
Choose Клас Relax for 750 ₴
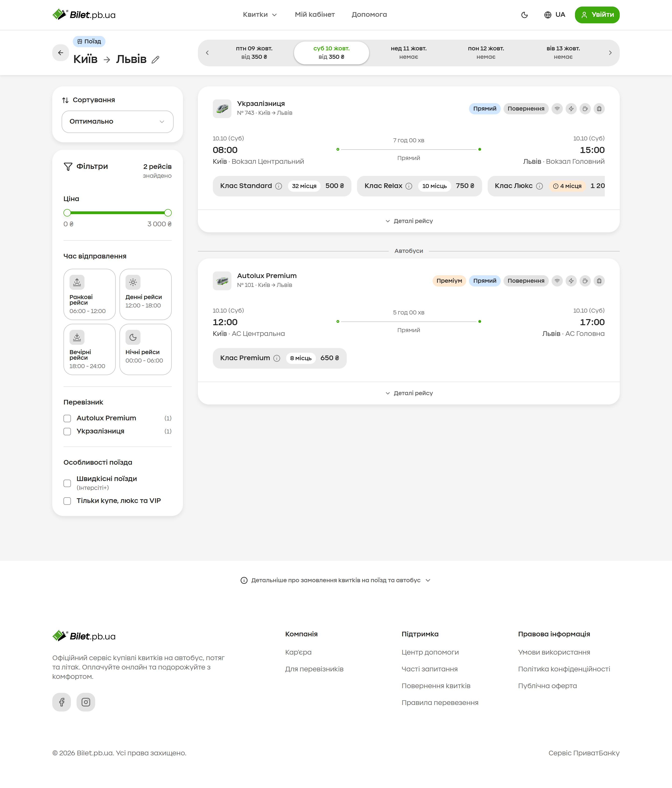(x=419, y=186)
